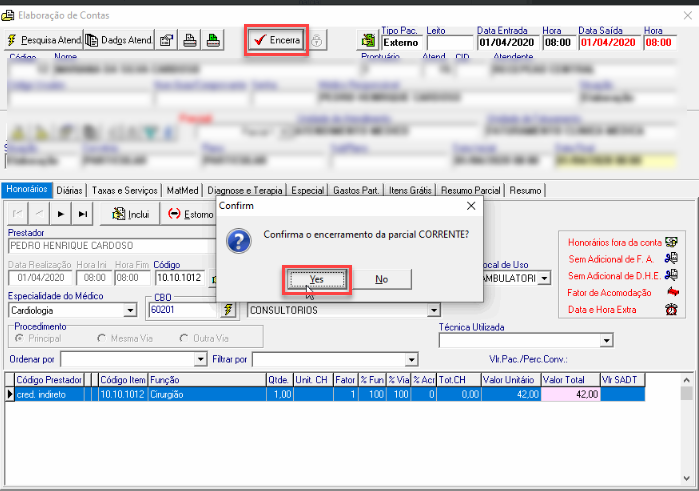Click the white printer icon in toolbar
This screenshot has height=491, width=699.
190,40
